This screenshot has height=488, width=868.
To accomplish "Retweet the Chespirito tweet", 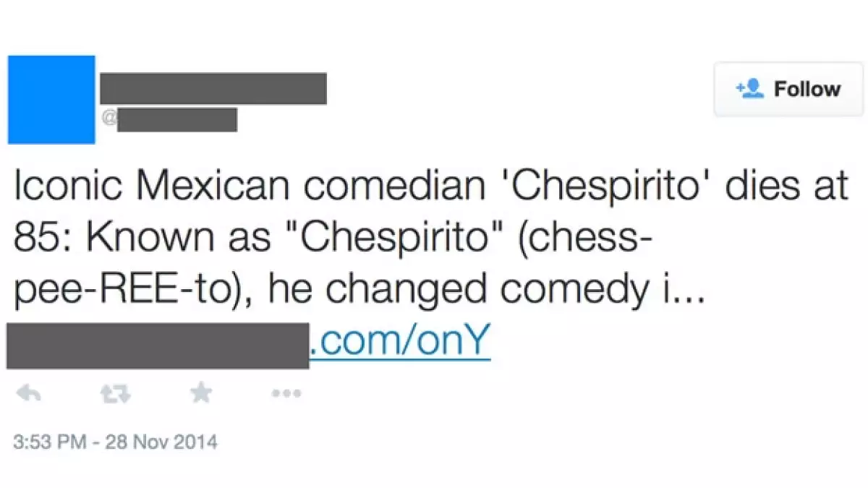I will pyautogui.click(x=114, y=393).
